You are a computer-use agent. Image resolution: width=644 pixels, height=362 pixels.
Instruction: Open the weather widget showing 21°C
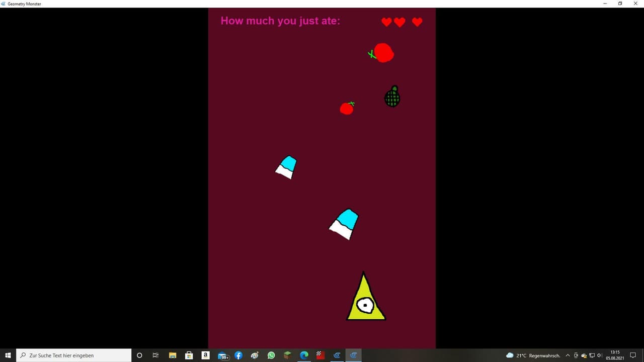point(533,355)
